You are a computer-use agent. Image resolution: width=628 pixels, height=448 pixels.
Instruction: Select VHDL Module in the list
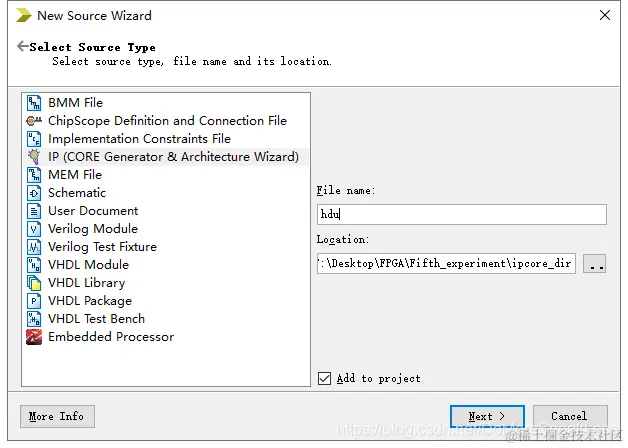pos(88,265)
